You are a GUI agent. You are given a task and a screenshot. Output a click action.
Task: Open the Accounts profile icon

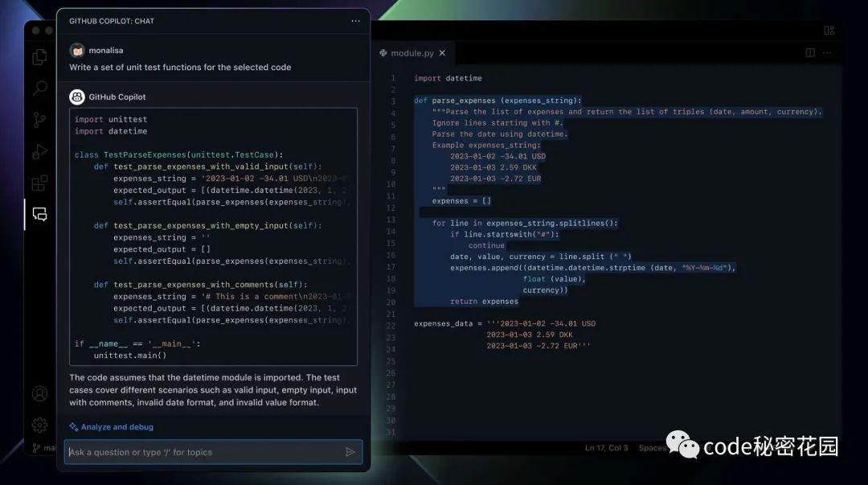coord(40,393)
